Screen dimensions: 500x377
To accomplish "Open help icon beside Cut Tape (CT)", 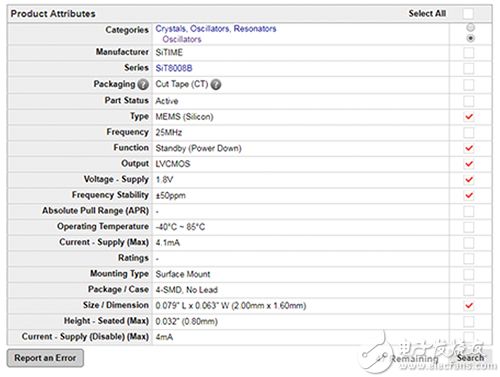I will tap(216, 84).
